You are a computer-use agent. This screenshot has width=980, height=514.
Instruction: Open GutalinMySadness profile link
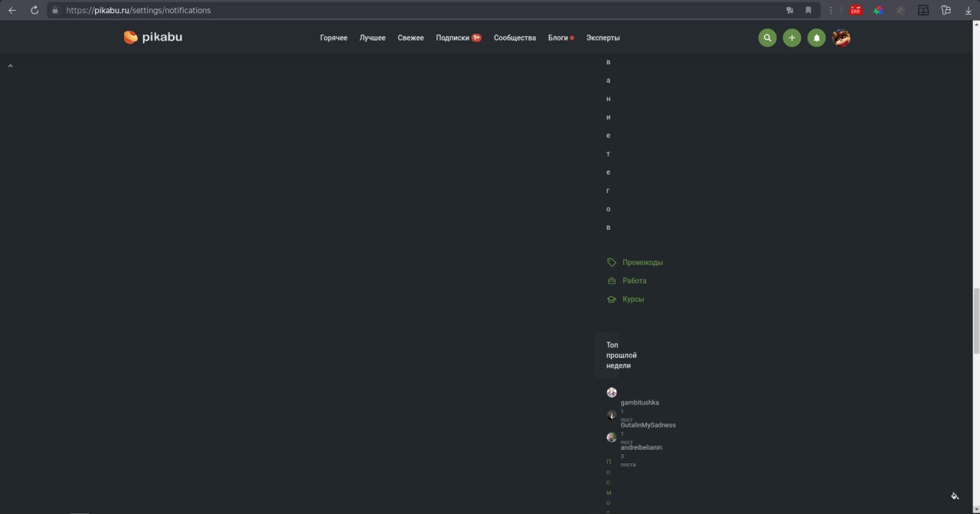point(648,424)
